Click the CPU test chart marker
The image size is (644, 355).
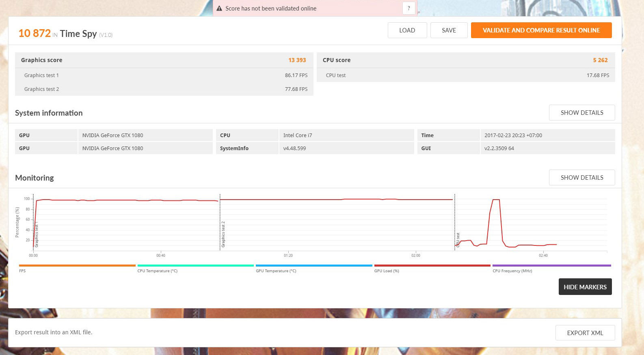click(x=458, y=239)
